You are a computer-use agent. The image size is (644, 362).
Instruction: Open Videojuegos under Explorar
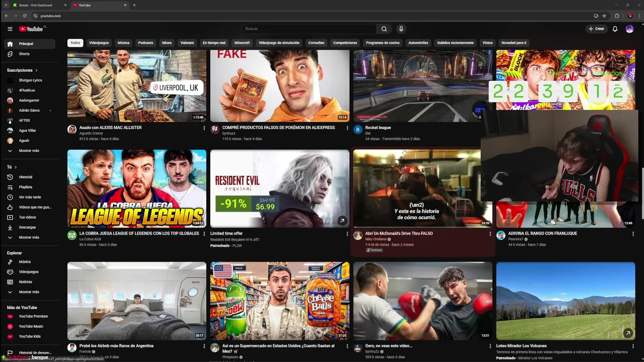coord(29,271)
